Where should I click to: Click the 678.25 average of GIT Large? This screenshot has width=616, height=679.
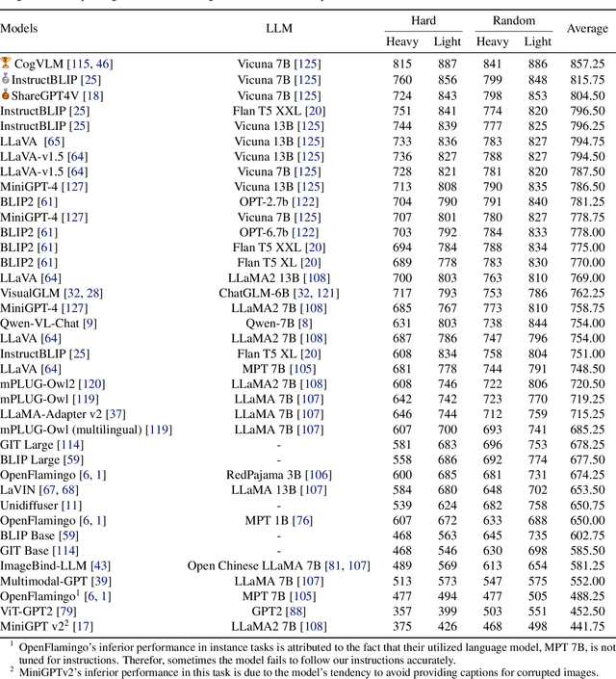[587, 445]
